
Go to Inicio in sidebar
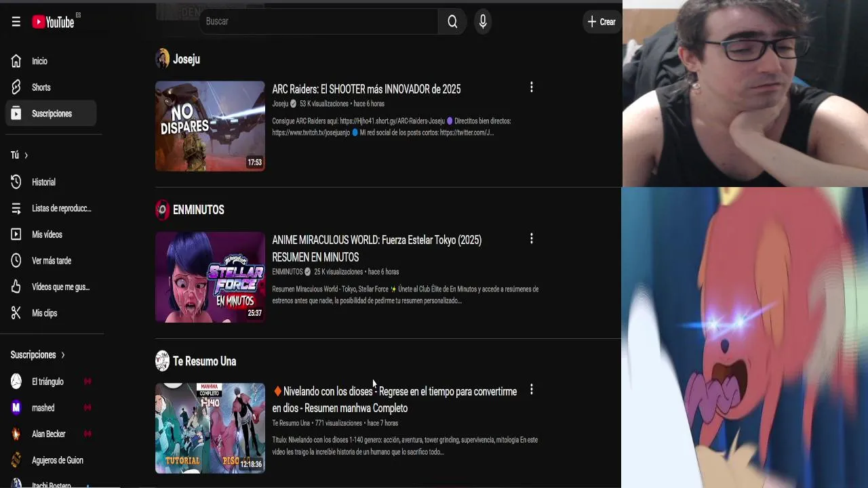52,61
